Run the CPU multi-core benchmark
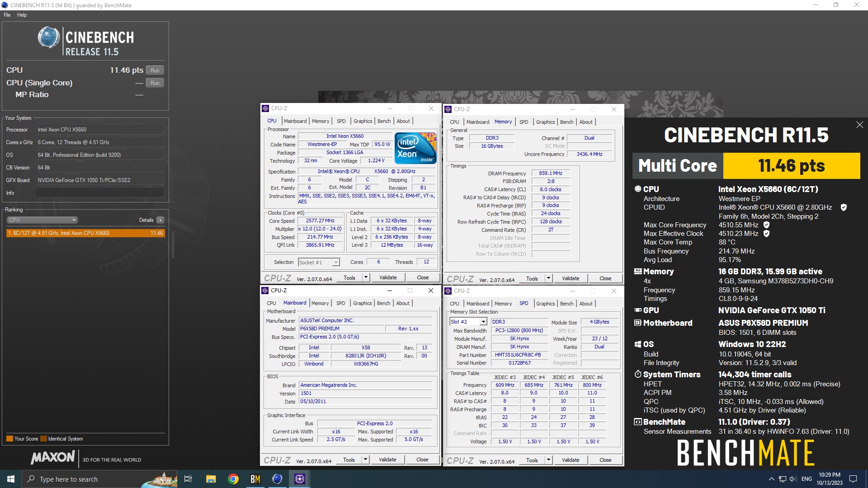This screenshot has height=488, width=868. click(x=155, y=70)
